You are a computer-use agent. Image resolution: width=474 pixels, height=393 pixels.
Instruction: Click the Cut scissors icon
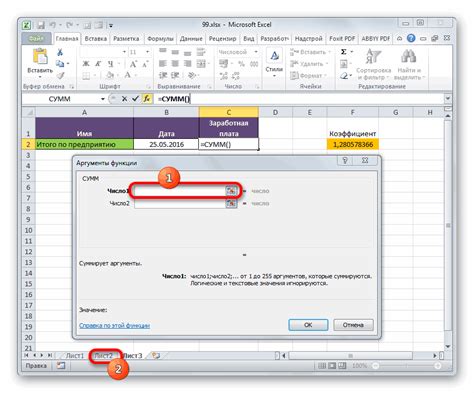pos(60,52)
